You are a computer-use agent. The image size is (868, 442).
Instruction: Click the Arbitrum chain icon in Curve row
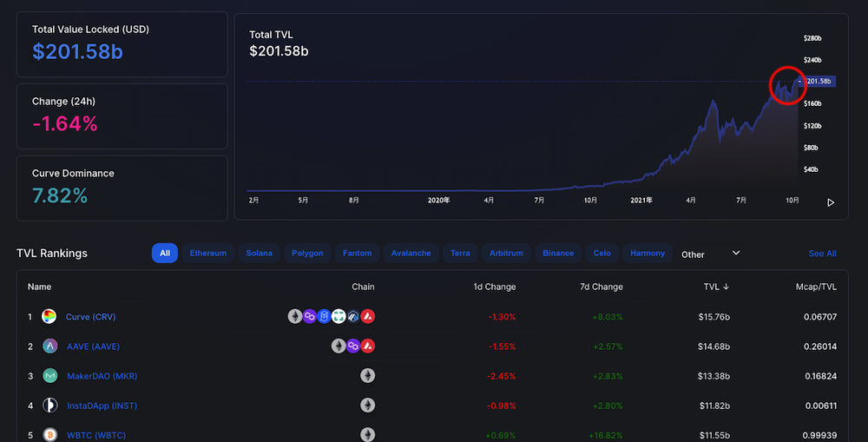(352, 316)
